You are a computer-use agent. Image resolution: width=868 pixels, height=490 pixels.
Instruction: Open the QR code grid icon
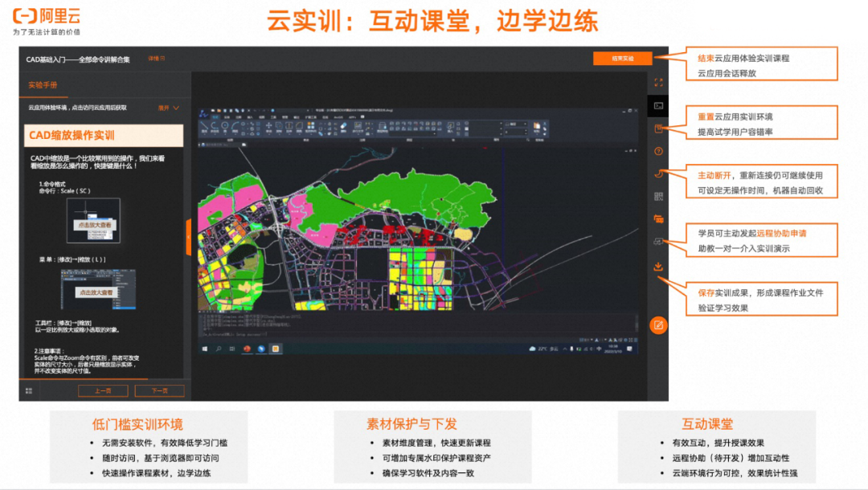point(658,196)
